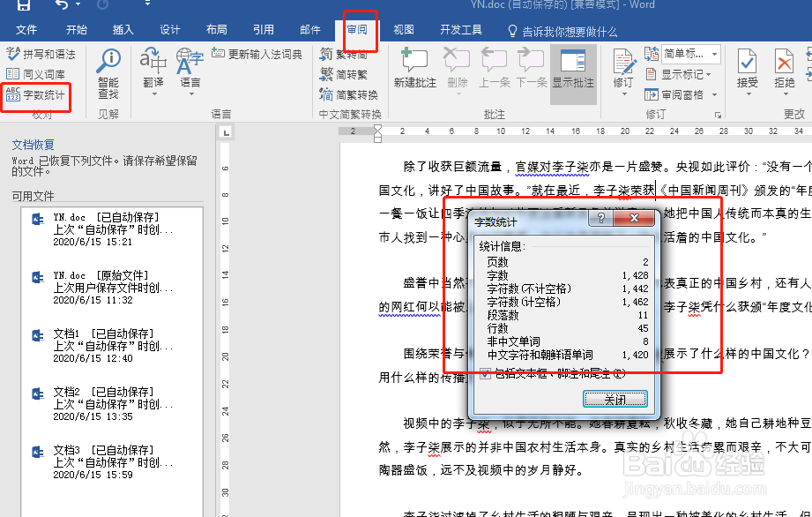Open 简繁转换 options

(348, 94)
